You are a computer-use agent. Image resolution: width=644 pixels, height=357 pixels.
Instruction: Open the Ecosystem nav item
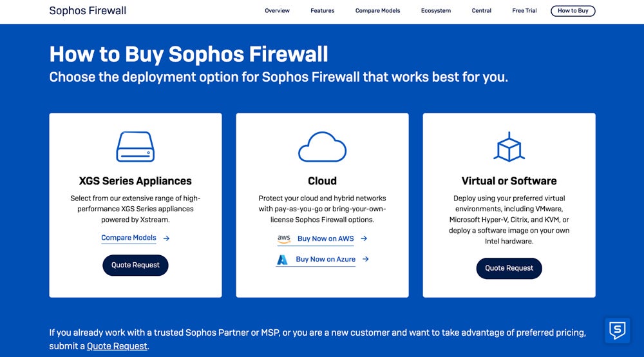[436, 11]
